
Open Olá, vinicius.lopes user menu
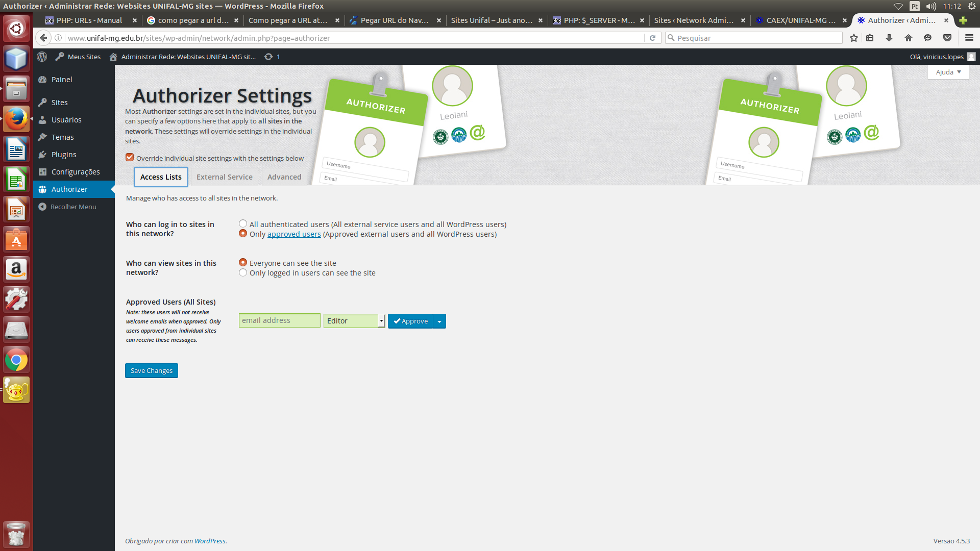point(942,57)
